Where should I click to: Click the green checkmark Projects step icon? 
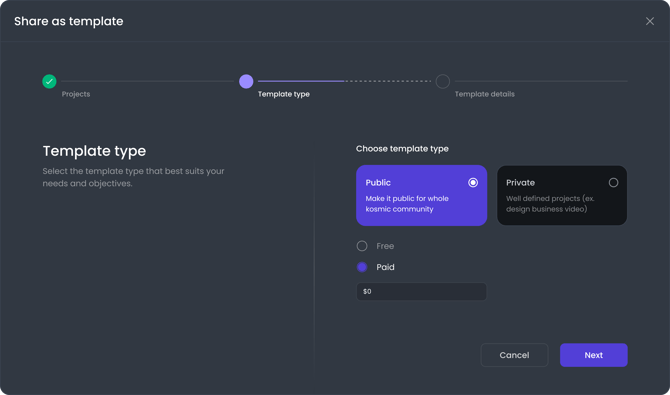point(49,81)
